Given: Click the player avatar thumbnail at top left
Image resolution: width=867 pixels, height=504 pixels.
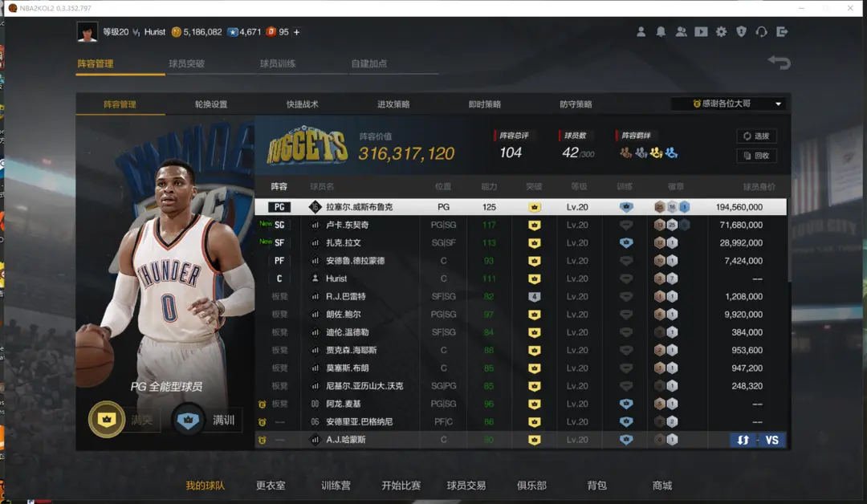Looking at the screenshot, I should click(x=88, y=32).
